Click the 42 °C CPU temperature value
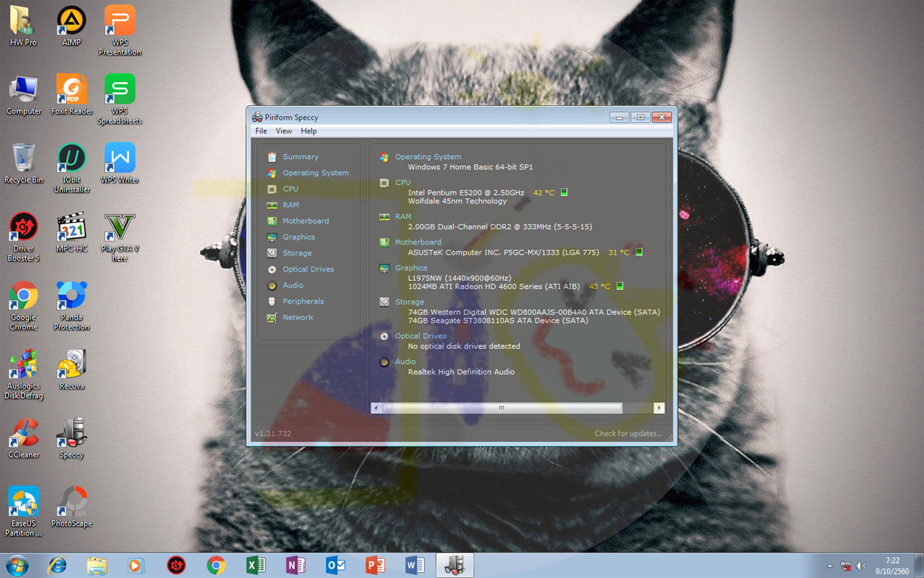 tap(543, 193)
